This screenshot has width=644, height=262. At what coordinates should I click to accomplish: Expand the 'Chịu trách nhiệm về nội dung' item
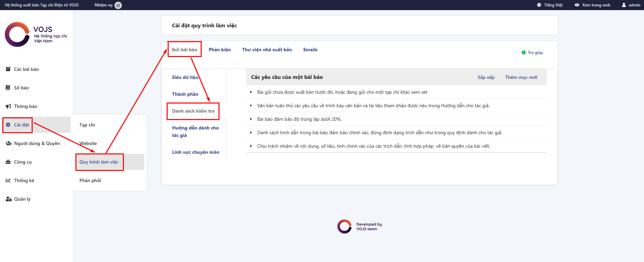pos(251,146)
